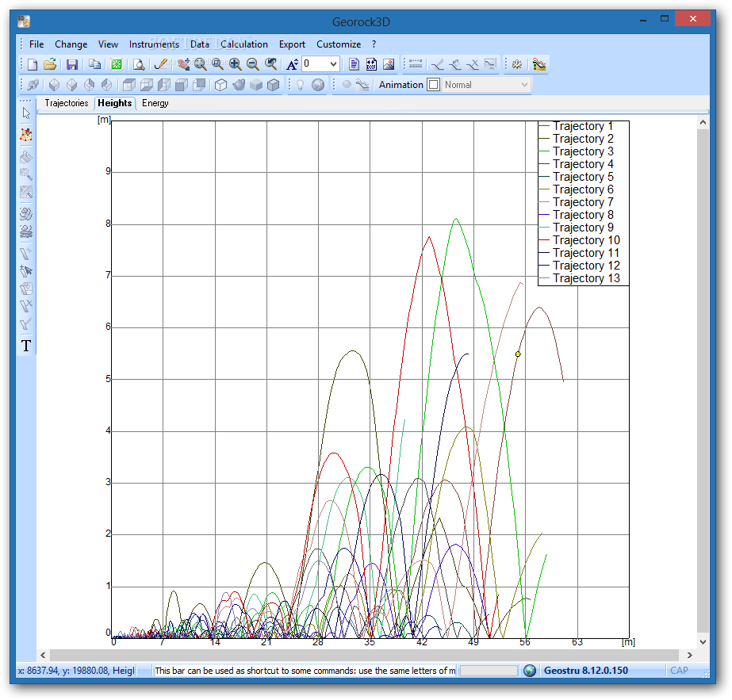Click the Geostru 8.12.0.150 version text

pyautogui.click(x=586, y=671)
